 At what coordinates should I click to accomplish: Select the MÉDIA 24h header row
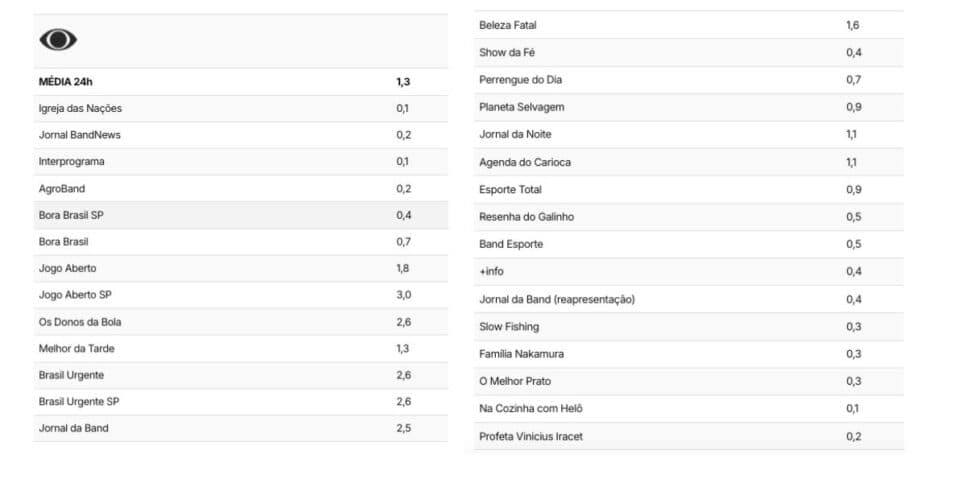[x=241, y=81]
